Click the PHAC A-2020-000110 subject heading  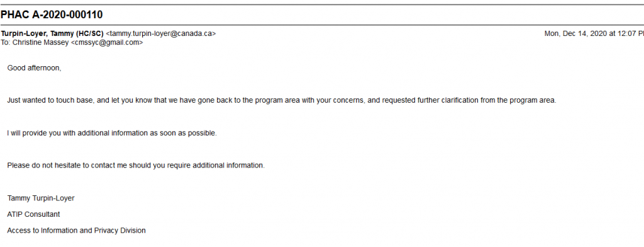[52, 15]
